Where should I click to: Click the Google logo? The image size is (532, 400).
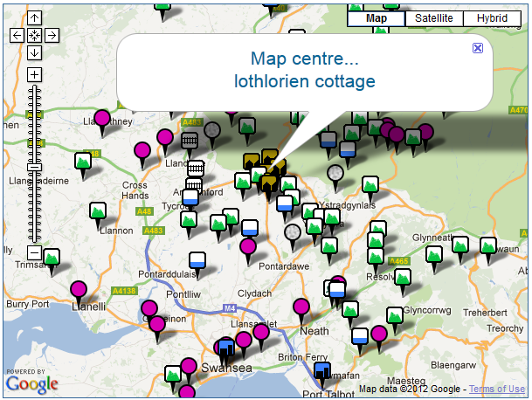pos(31,380)
